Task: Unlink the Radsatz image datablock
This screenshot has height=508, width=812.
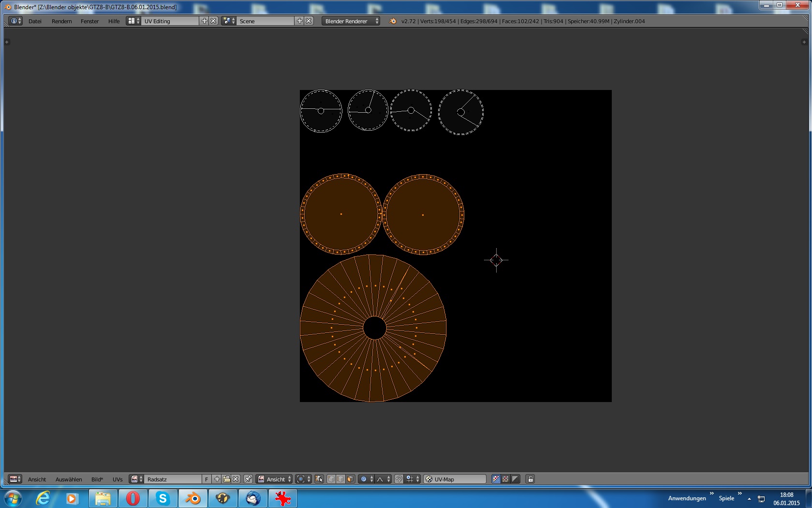Action: [236, 479]
